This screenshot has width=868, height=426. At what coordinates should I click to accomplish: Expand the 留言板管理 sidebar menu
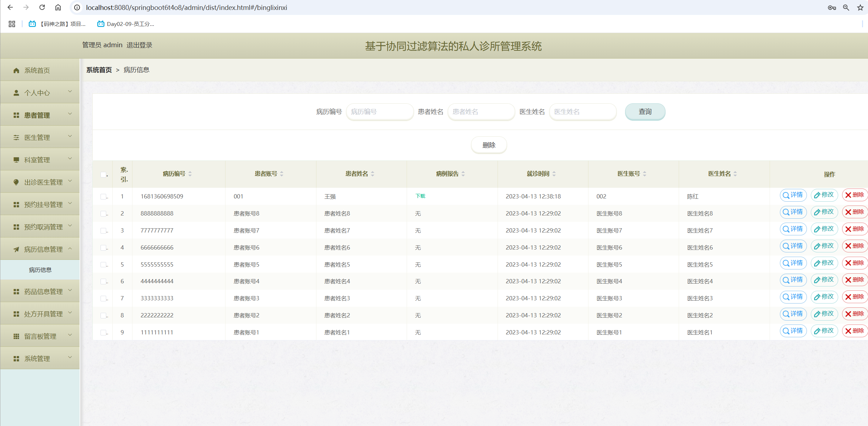point(40,336)
